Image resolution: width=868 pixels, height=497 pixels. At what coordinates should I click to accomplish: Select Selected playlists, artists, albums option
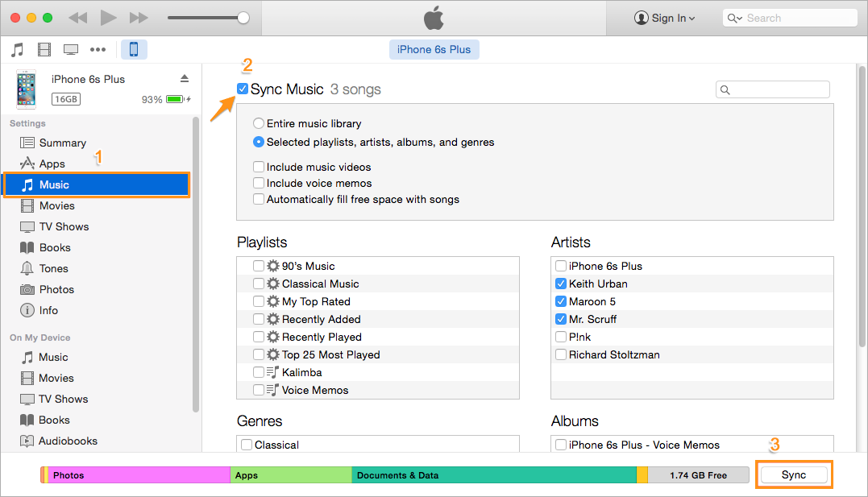[259, 143]
